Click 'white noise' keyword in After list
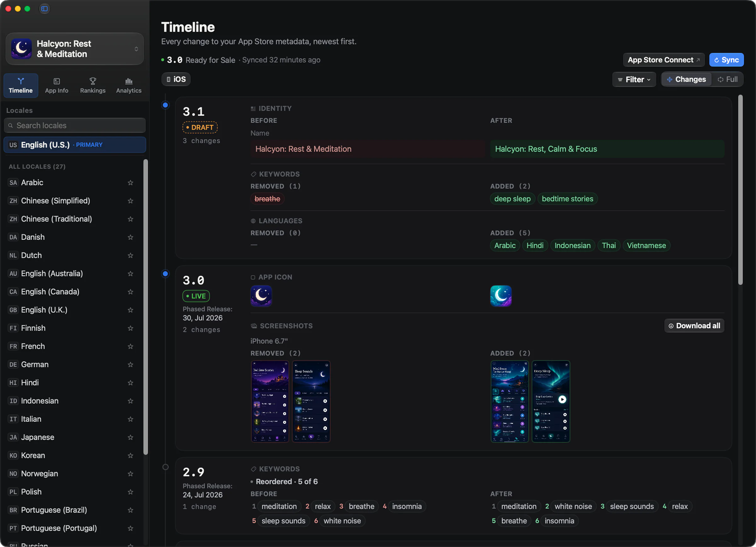The height and width of the screenshot is (547, 756). [x=573, y=507]
